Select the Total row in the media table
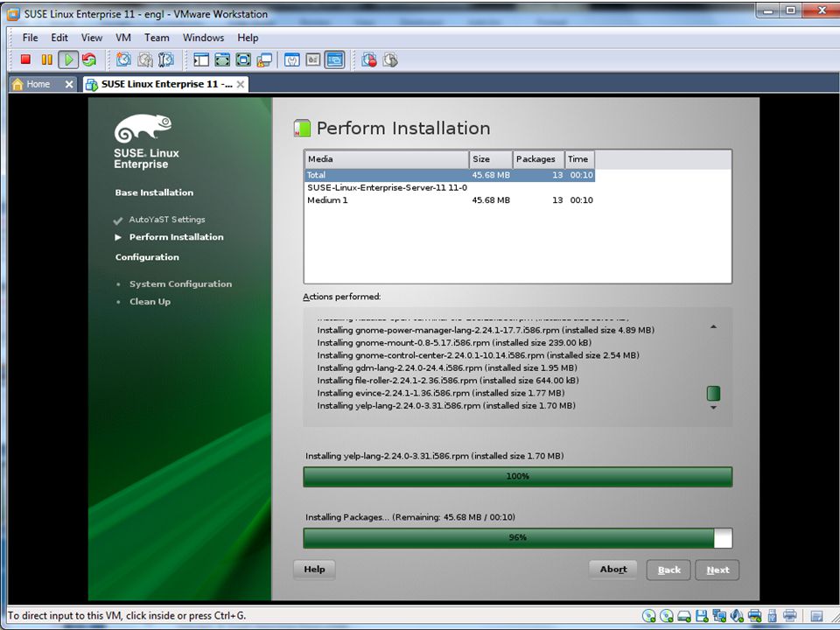Image resolution: width=840 pixels, height=630 pixels. pyautogui.click(x=450, y=175)
